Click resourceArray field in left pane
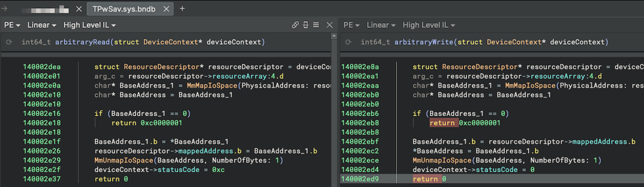The width and height of the screenshot is (644, 187). [239, 76]
